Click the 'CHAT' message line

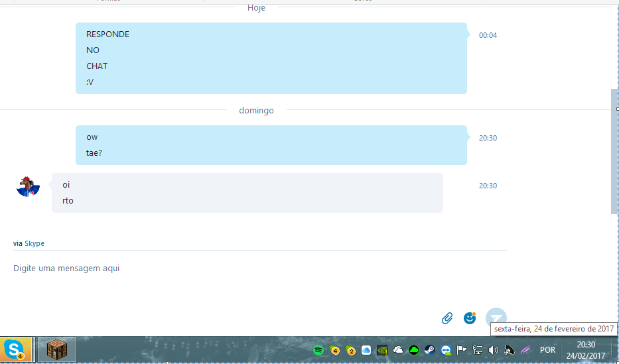pyautogui.click(x=97, y=66)
